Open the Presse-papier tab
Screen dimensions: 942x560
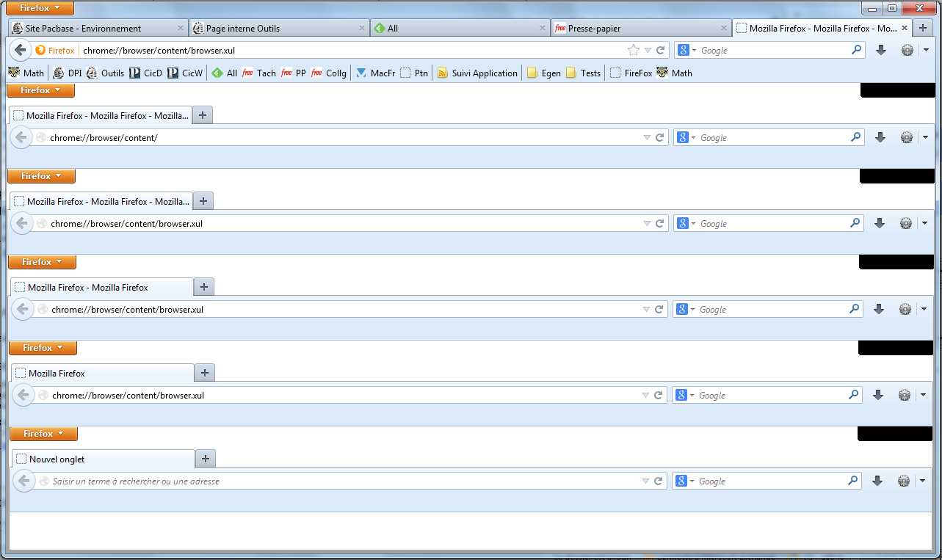[640, 29]
